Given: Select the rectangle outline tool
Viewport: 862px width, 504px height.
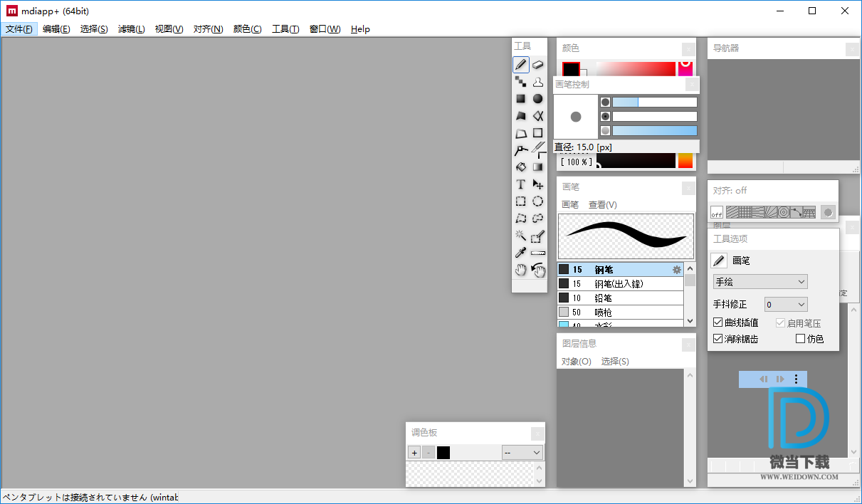Looking at the screenshot, I should (x=538, y=133).
